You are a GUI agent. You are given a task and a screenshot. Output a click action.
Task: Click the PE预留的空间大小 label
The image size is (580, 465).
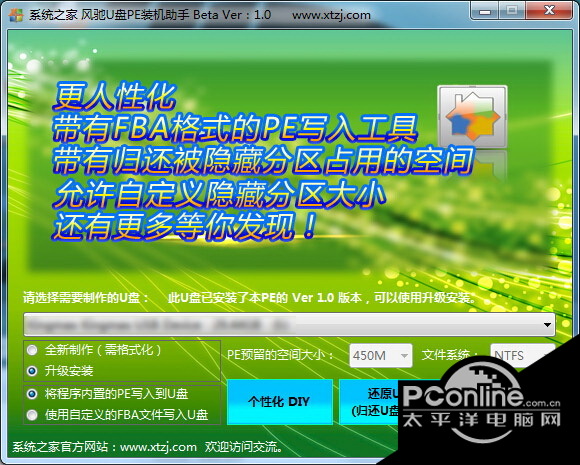(x=281, y=355)
